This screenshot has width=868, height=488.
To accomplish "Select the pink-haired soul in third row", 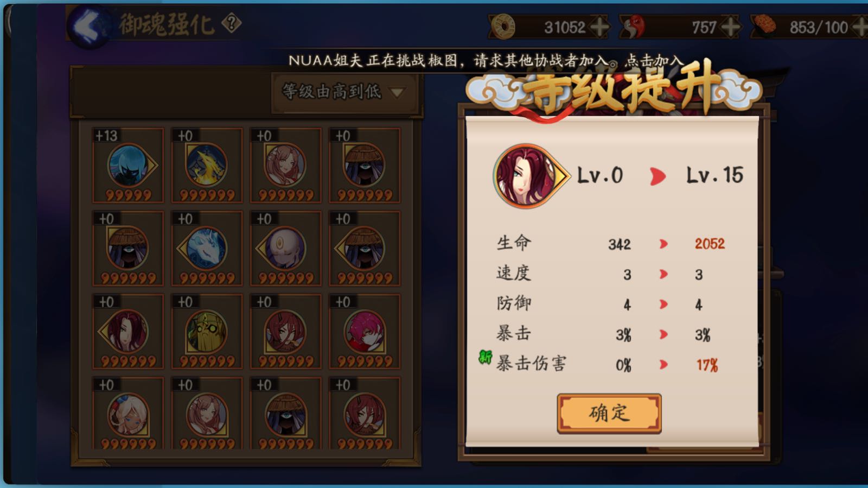I will 365,332.
